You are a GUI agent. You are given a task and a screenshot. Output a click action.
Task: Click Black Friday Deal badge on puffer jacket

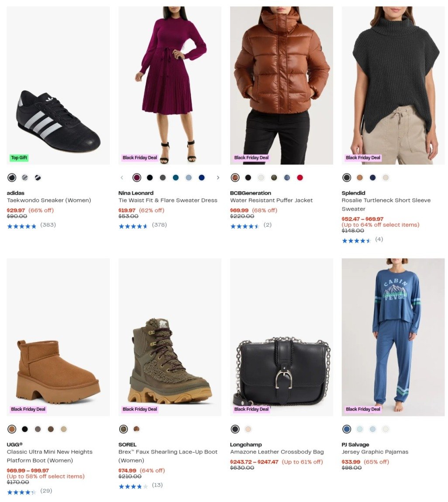(x=251, y=158)
